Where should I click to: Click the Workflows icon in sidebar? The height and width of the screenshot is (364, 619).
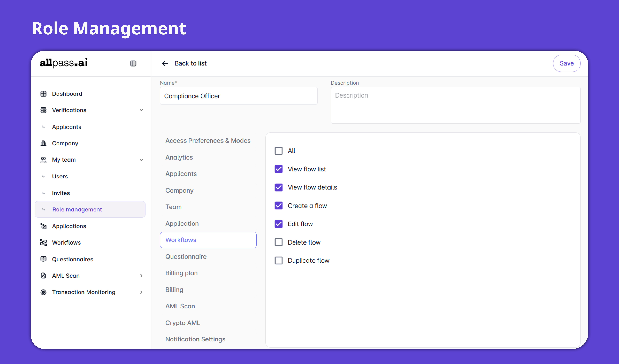43,242
